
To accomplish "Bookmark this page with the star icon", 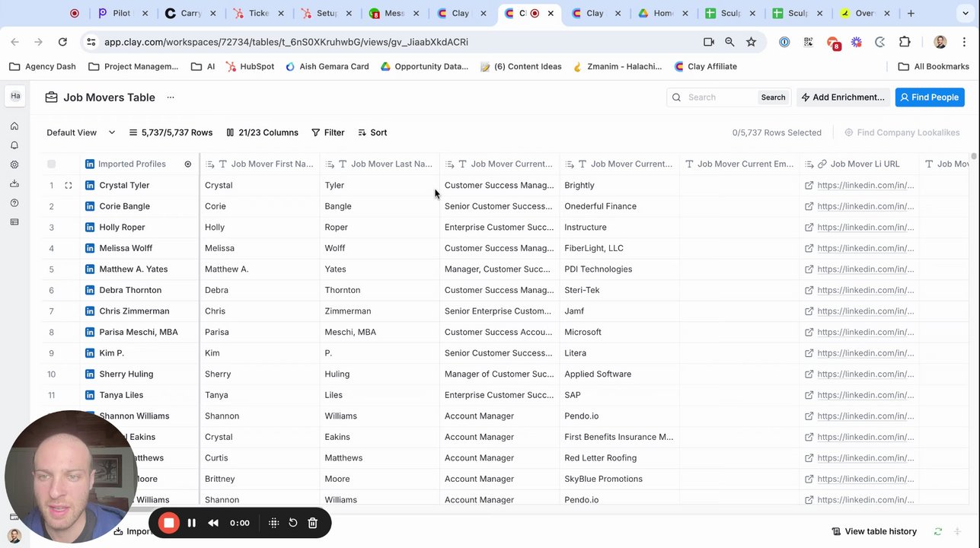I will 751,42.
